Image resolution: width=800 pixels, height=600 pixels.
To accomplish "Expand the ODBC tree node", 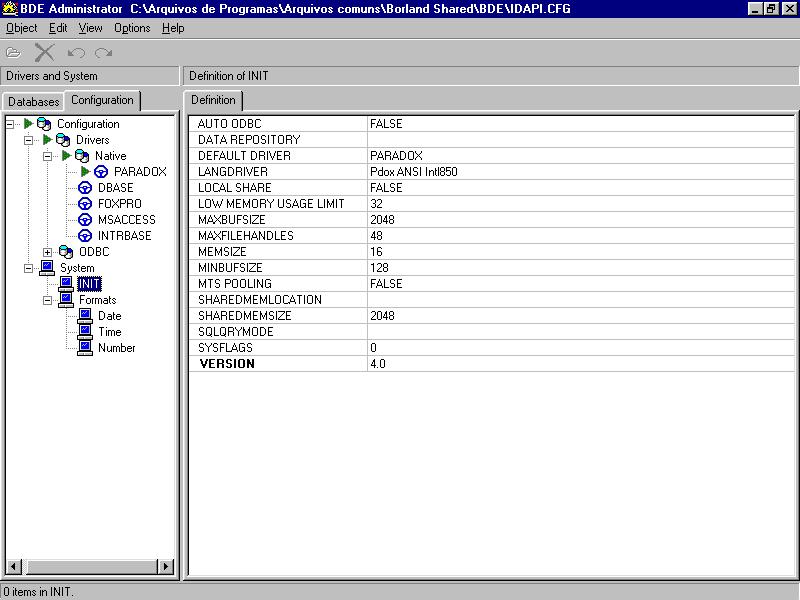I will (x=47, y=252).
